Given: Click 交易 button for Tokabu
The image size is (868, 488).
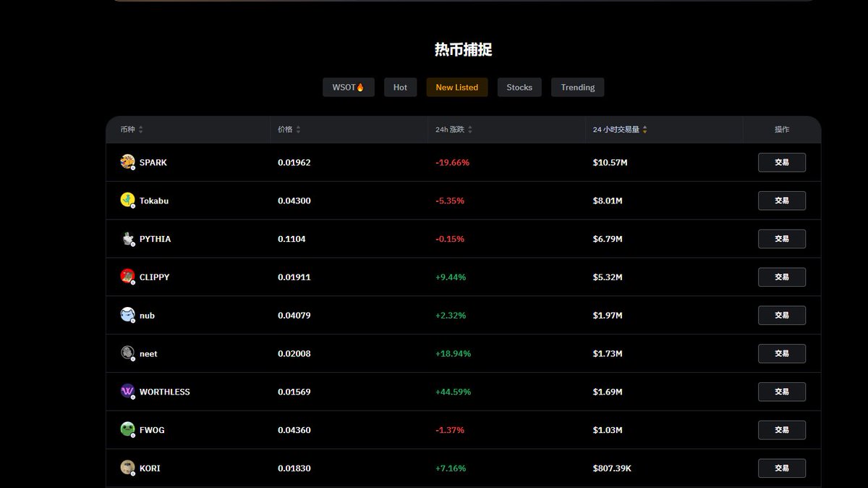Looking at the screenshot, I should pos(782,201).
